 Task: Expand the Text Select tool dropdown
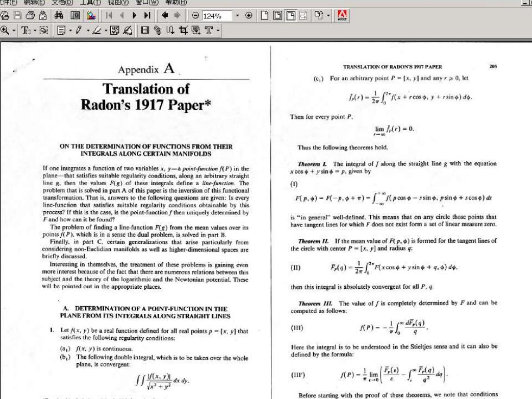(x=35, y=31)
